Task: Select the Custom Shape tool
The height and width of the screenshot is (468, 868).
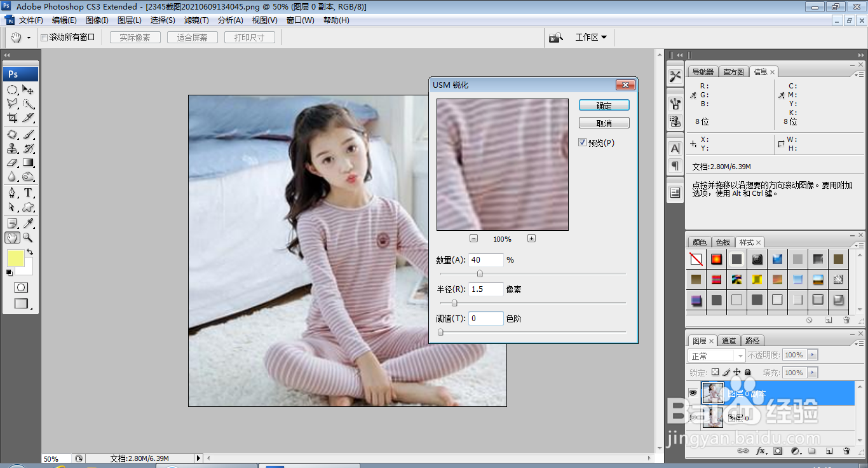Action: point(29,207)
